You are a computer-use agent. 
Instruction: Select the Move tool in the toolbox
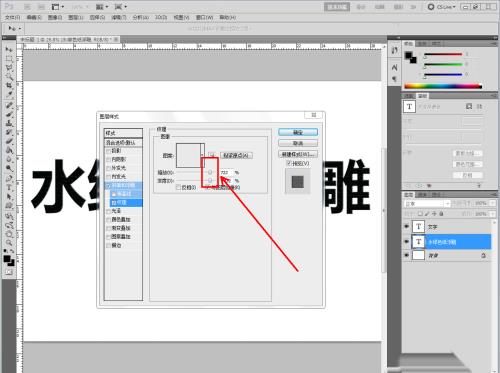[x=9, y=50]
